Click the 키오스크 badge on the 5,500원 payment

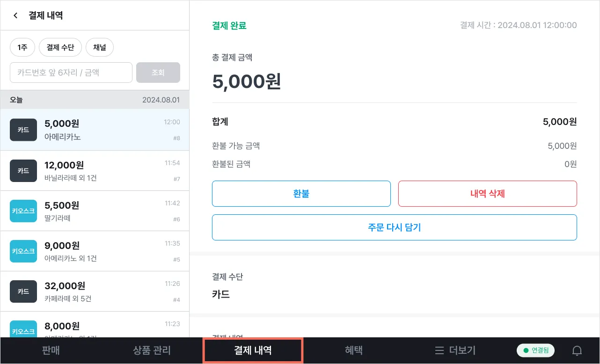tap(23, 211)
